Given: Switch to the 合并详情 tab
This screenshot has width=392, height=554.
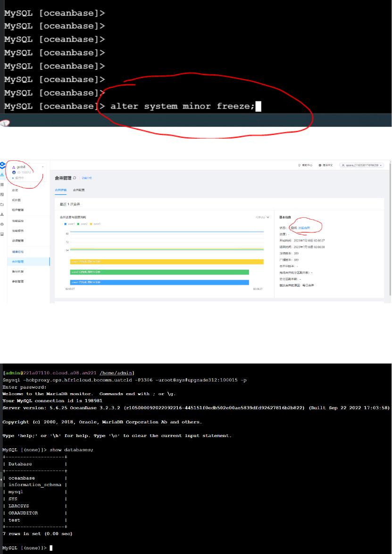Looking at the screenshot, I should 60,190.
